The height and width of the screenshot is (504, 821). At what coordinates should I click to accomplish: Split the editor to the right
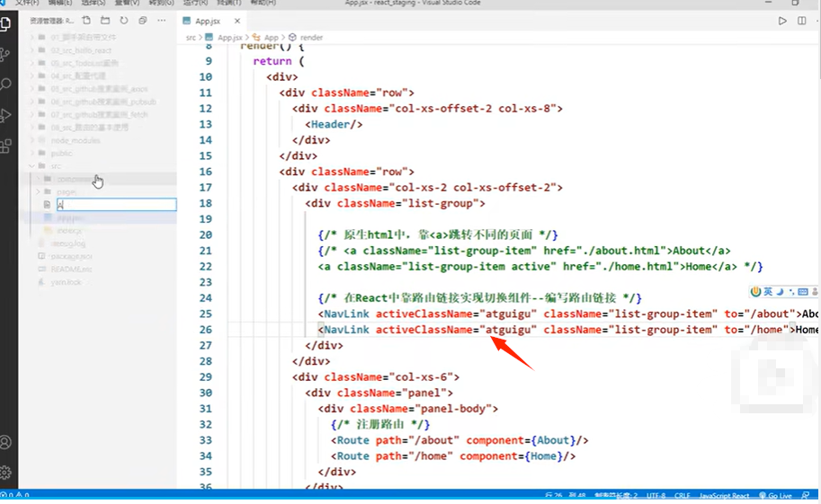(801, 21)
